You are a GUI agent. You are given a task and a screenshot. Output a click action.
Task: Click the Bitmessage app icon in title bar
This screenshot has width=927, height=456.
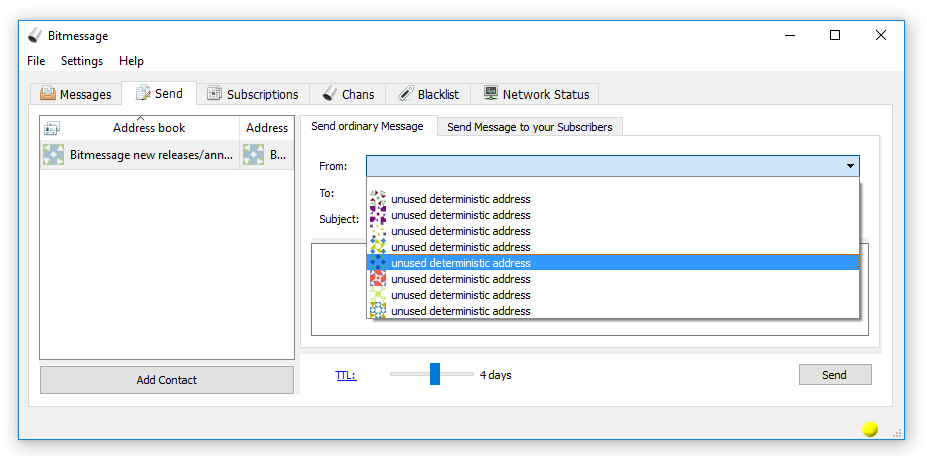click(35, 35)
